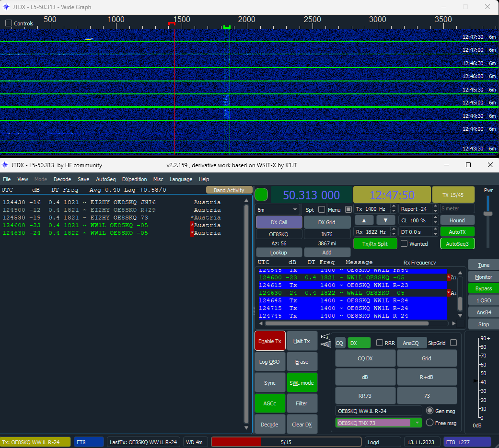The width and height of the screenshot is (499, 448).
Task: Click the Bypass button
Action: coord(483,288)
